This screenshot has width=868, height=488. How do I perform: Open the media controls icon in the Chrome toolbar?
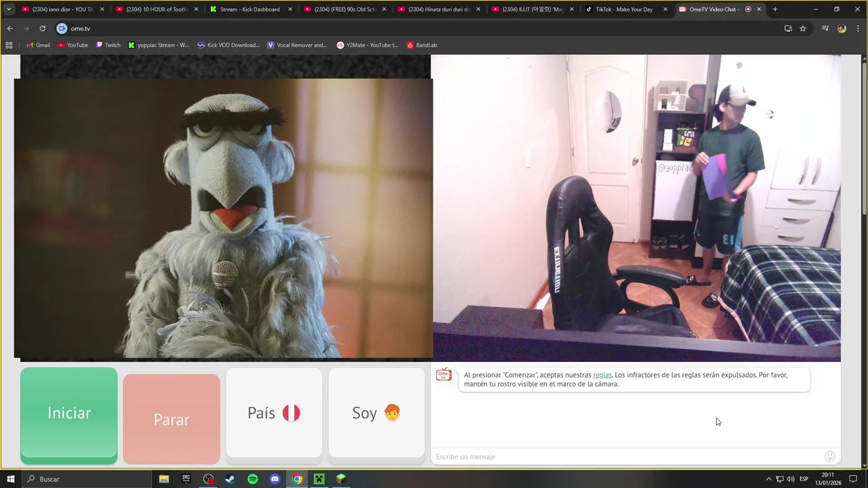tap(825, 28)
